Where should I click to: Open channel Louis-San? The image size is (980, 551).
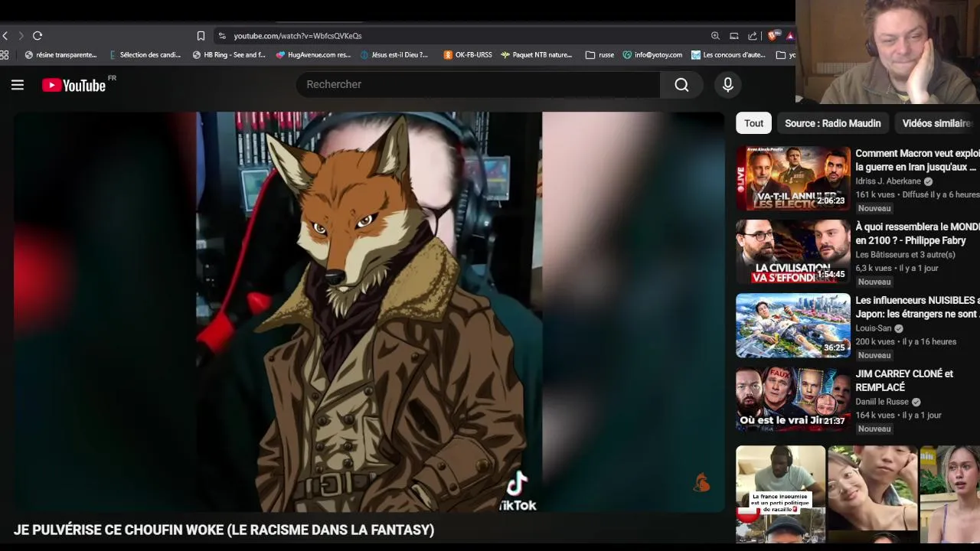point(874,328)
